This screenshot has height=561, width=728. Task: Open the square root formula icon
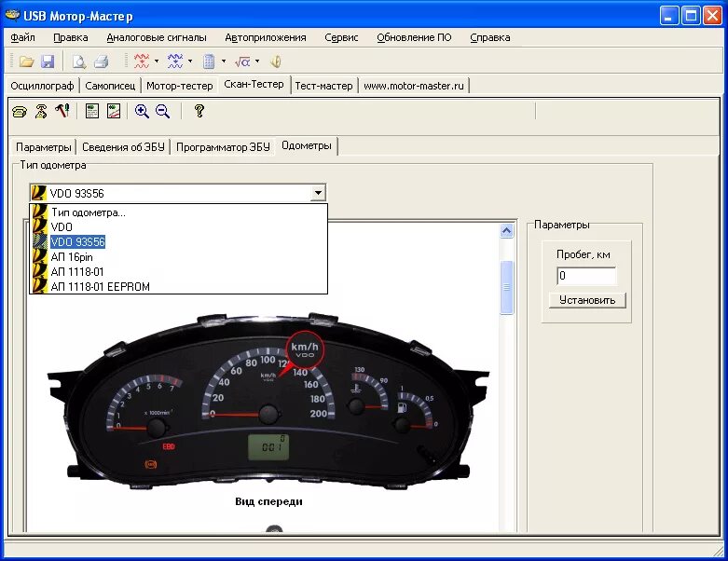coord(242,62)
